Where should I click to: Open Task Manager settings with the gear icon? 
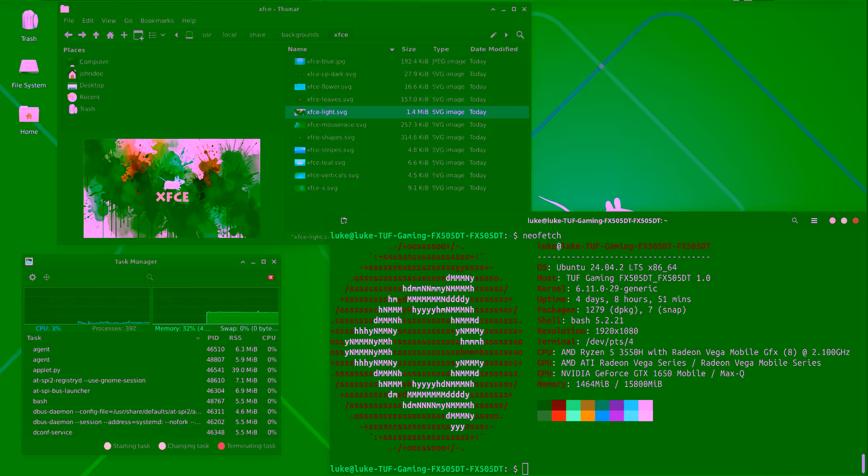(x=32, y=277)
